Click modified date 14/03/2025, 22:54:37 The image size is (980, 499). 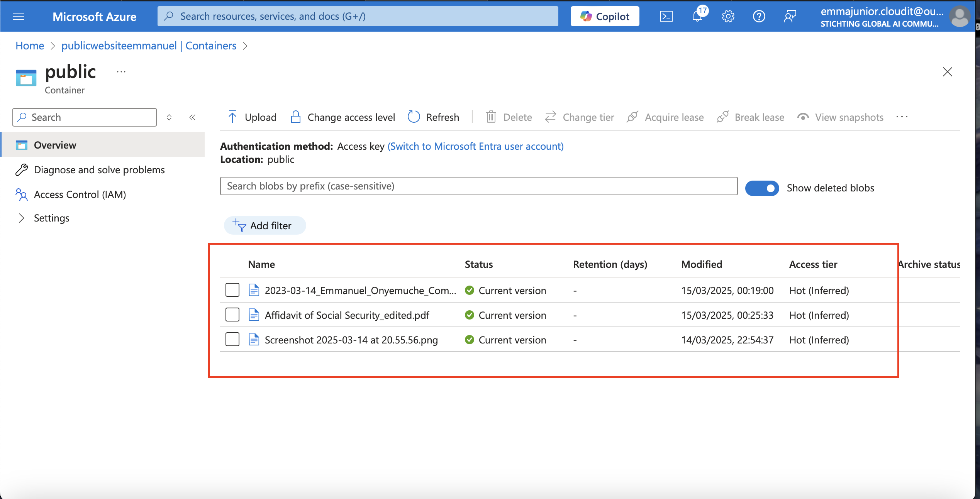(x=727, y=340)
